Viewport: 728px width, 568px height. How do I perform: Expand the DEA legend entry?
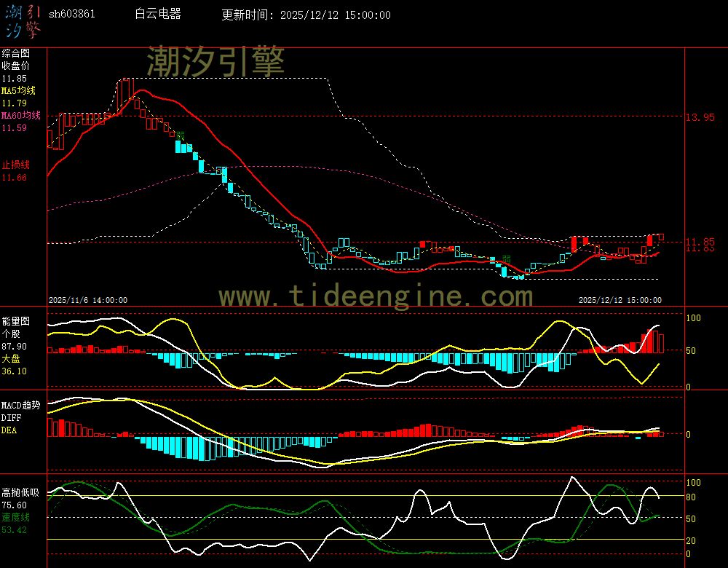pyautogui.click(x=9, y=429)
